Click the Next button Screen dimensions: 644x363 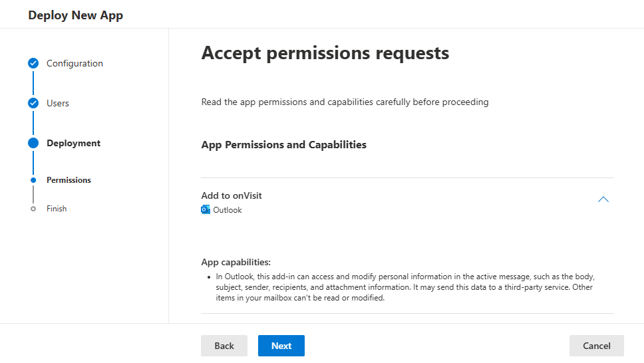pyautogui.click(x=281, y=346)
